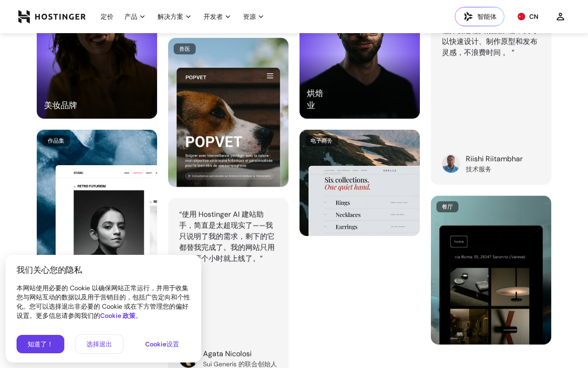This screenshot has width=588, height=368.
Task: Click the 兽医 category tag
Action: (185, 49)
